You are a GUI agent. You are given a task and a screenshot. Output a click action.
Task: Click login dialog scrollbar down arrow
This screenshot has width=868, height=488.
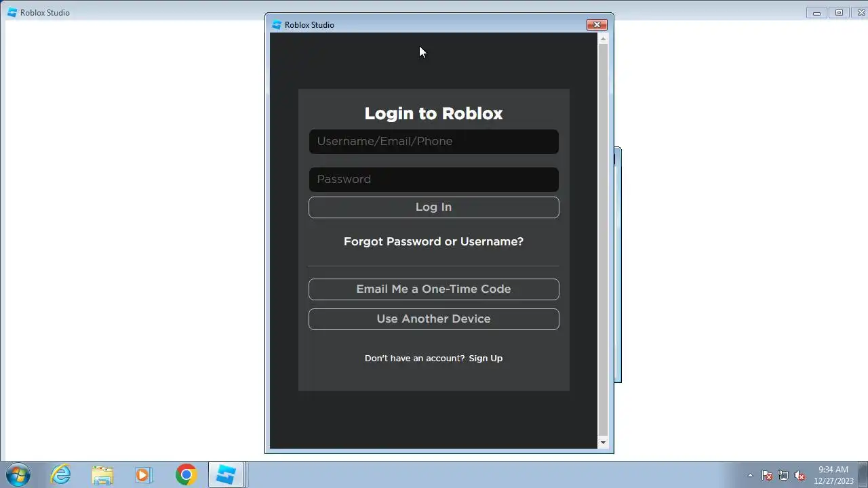coord(603,443)
